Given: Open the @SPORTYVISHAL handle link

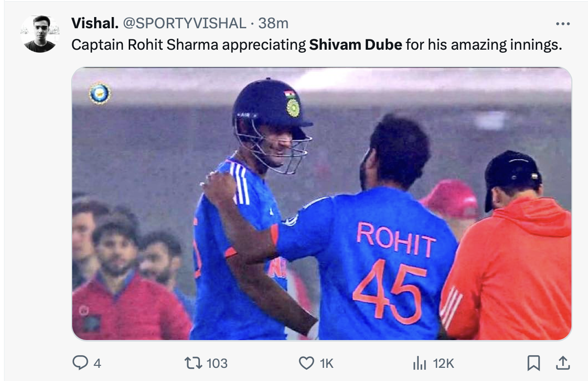Looking at the screenshot, I should [x=185, y=23].
